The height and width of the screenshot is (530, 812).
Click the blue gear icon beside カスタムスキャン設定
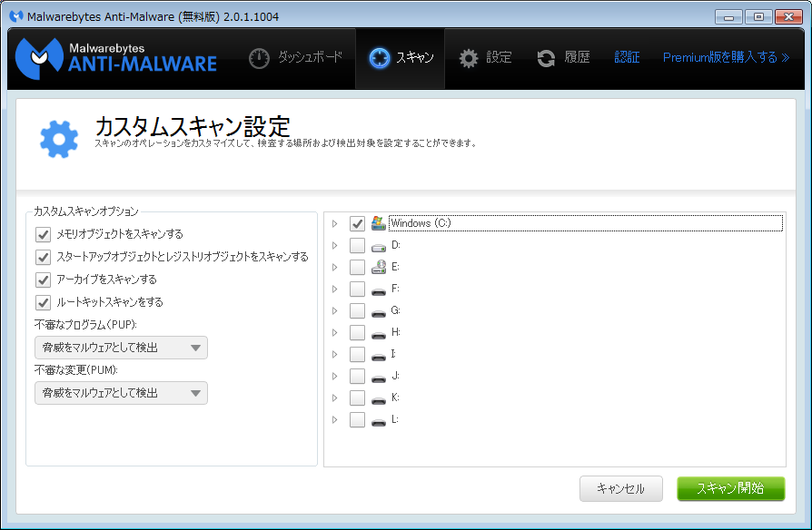pos(59,139)
